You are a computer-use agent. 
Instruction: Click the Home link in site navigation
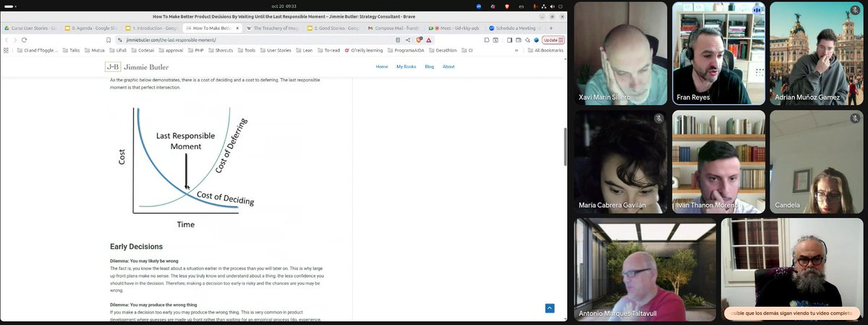382,67
